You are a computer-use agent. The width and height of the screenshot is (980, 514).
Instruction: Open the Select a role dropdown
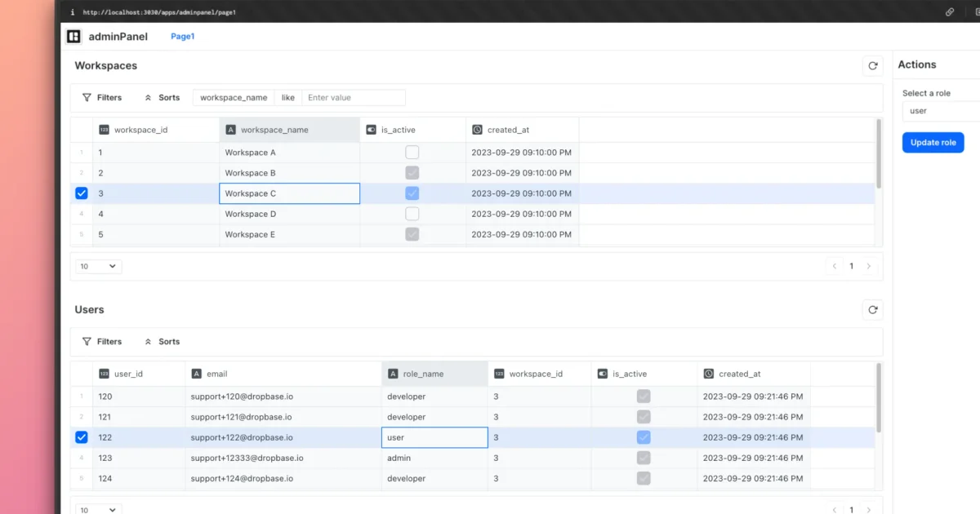pyautogui.click(x=941, y=111)
